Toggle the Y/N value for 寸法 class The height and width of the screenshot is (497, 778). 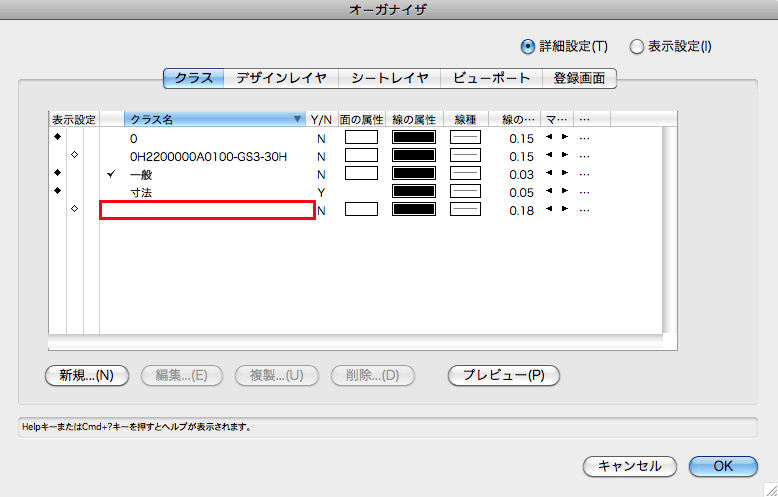click(321, 191)
